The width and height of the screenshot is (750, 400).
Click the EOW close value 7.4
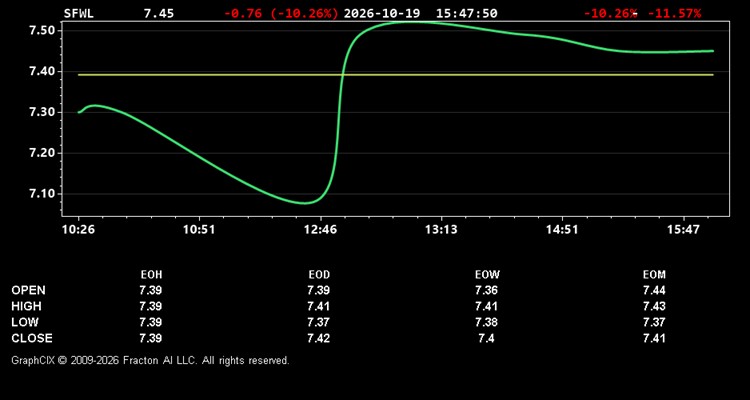[486, 338]
